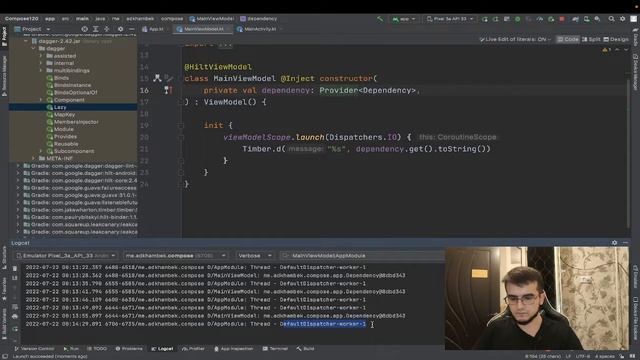The height and width of the screenshot is (360, 640).
Task: Click dependency breadcrumb in navigation bar
Action: (259, 19)
